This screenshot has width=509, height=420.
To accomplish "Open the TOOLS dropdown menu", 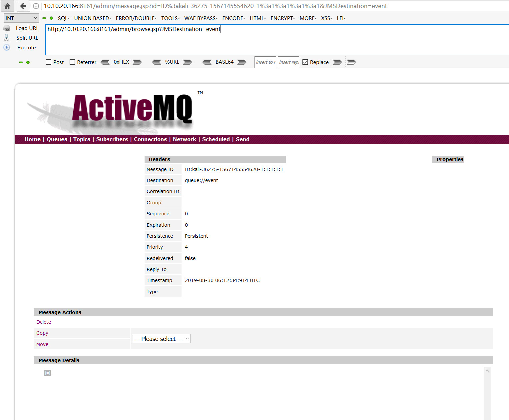I will click(x=171, y=18).
